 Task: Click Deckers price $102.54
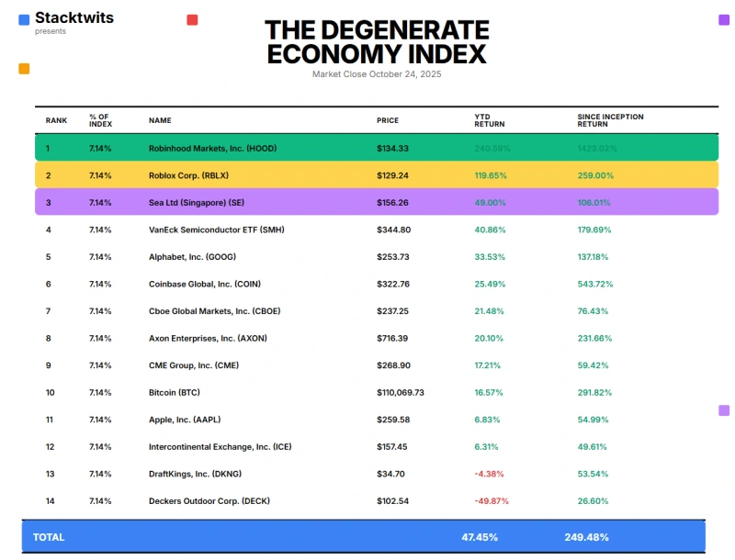click(x=393, y=501)
